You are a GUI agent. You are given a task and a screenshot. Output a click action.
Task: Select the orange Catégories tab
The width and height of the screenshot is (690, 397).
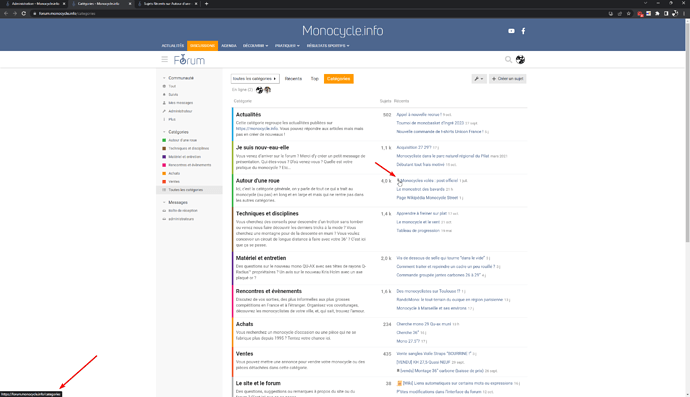[x=338, y=79]
